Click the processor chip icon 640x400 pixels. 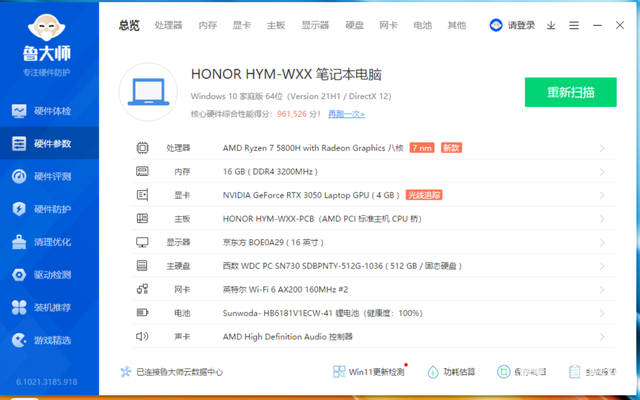[142, 148]
